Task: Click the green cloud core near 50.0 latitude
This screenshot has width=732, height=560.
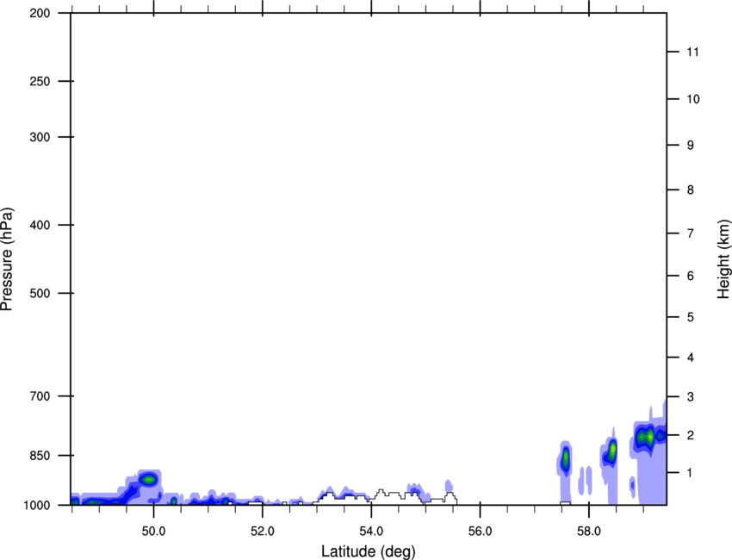Action: [x=149, y=479]
